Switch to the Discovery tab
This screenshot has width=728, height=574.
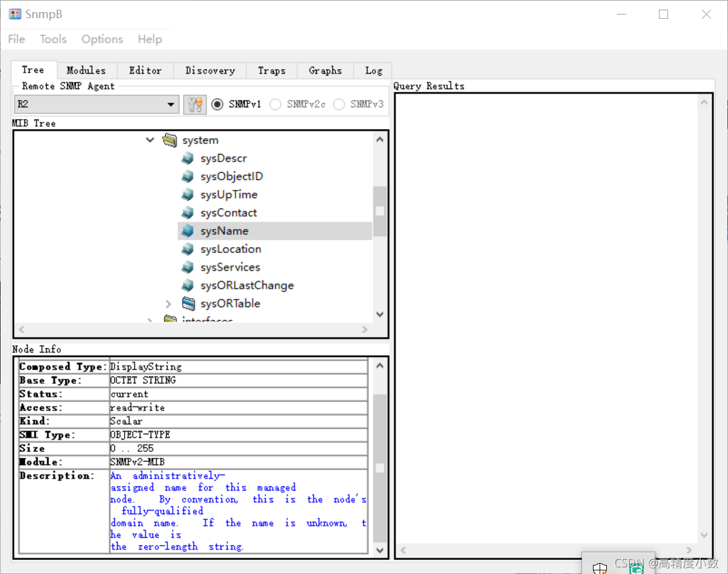coord(210,70)
